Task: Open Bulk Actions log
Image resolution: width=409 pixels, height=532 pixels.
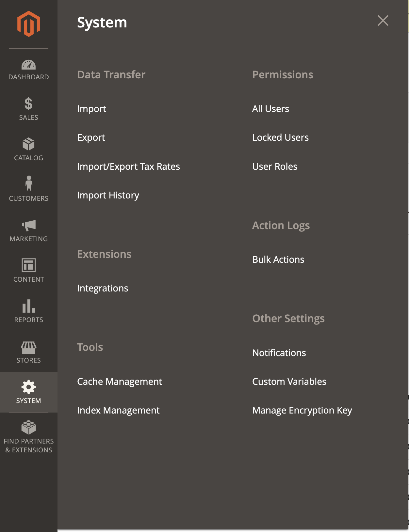Action: [278, 259]
